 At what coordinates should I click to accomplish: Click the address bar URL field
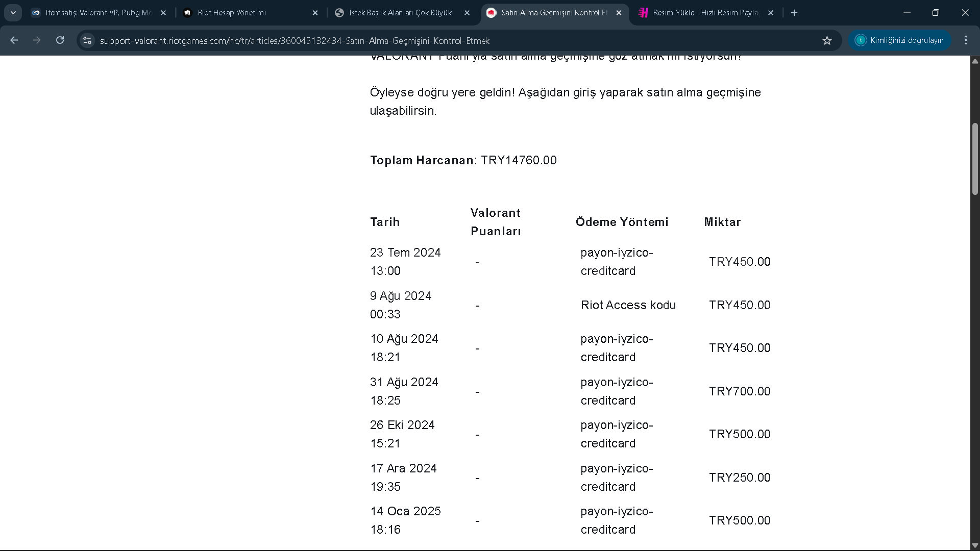(449, 40)
